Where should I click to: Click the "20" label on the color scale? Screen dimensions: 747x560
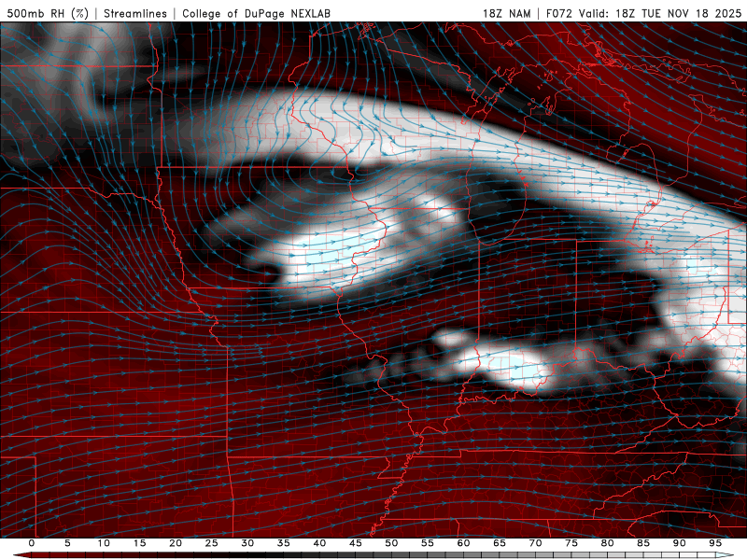(176, 543)
